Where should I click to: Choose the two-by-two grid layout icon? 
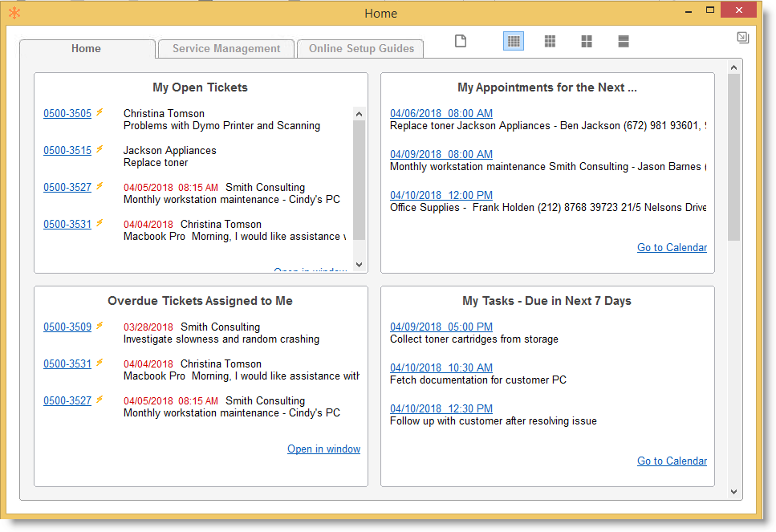point(587,41)
